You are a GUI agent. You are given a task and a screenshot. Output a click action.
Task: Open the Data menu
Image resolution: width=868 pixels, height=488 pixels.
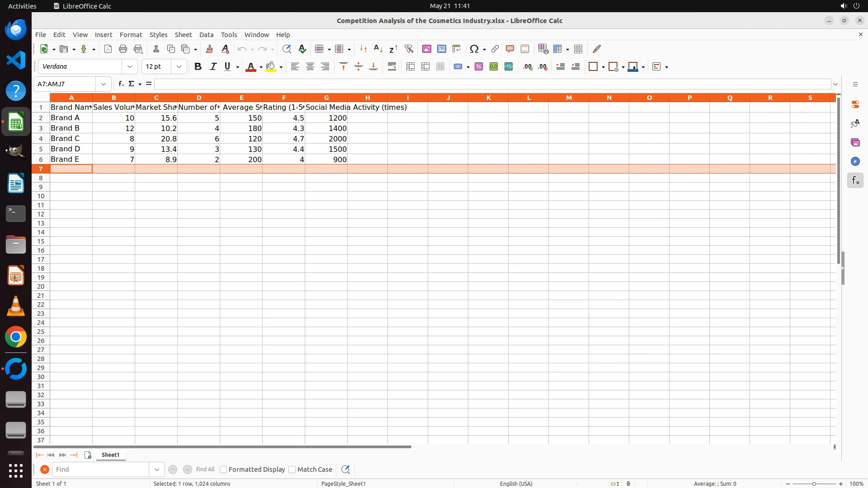pyautogui.click(x=206, y=35)
